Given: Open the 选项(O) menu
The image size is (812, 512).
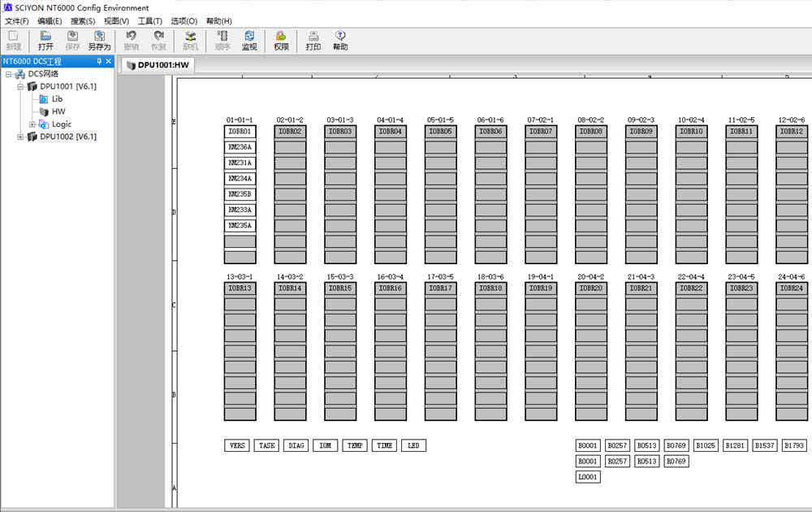Looking at the screenshot, I should (184, 21).
